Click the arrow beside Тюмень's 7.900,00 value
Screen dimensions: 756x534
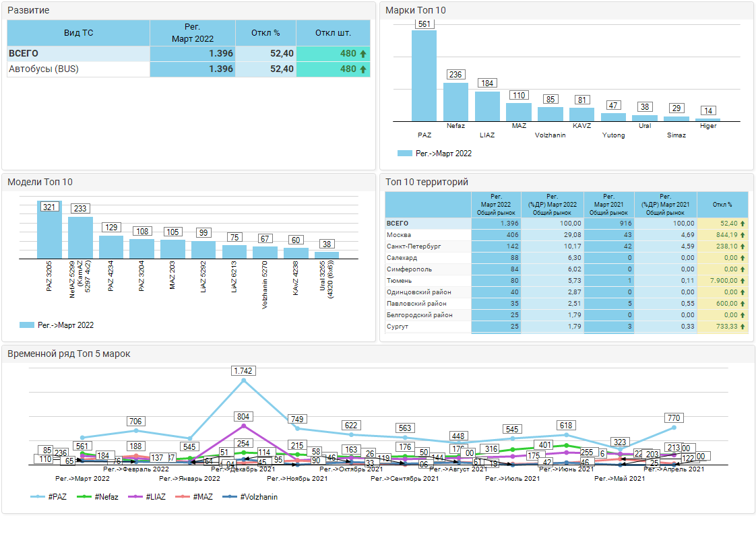coord(743,281)
